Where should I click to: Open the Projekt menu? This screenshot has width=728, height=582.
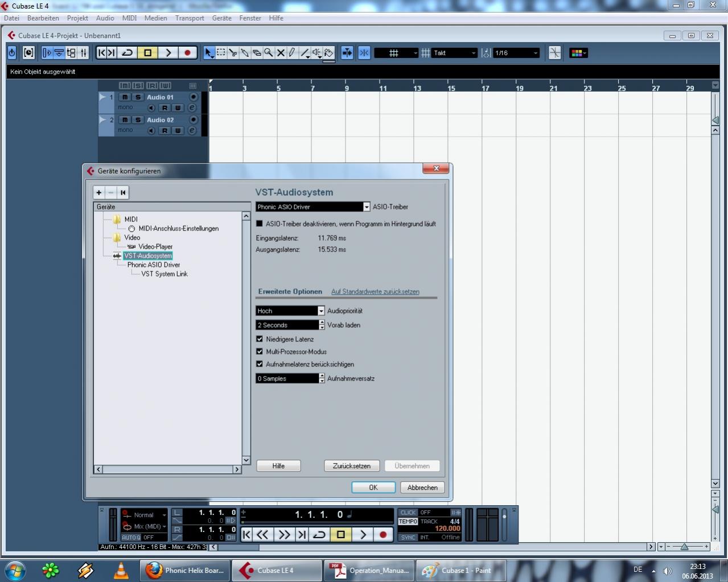click(77, 18)
